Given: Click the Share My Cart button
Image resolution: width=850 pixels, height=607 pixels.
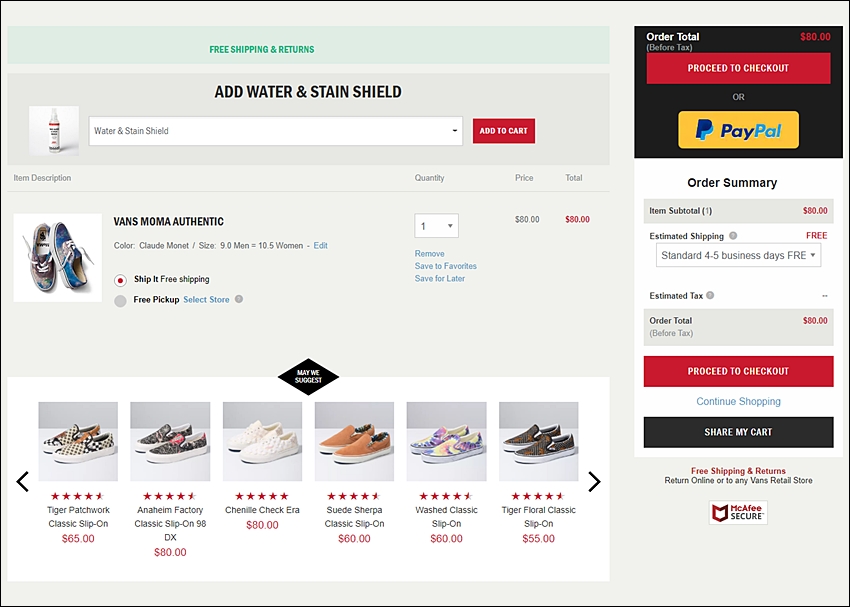Looking at the screenshot, I should pyautogui.click(x=738, y=432).
